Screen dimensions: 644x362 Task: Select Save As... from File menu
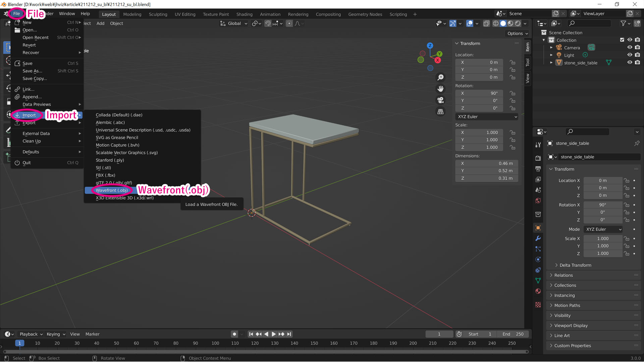click(47, 71)
